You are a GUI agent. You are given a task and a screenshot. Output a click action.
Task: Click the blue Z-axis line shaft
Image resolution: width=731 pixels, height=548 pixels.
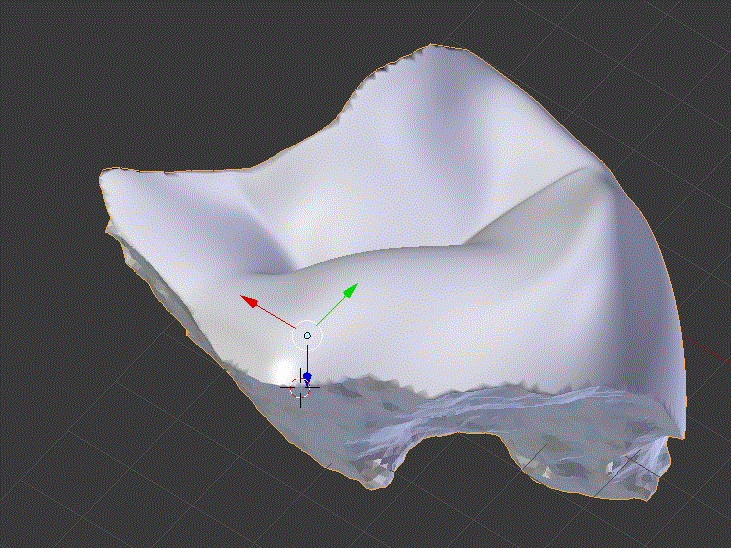[307, 358]
